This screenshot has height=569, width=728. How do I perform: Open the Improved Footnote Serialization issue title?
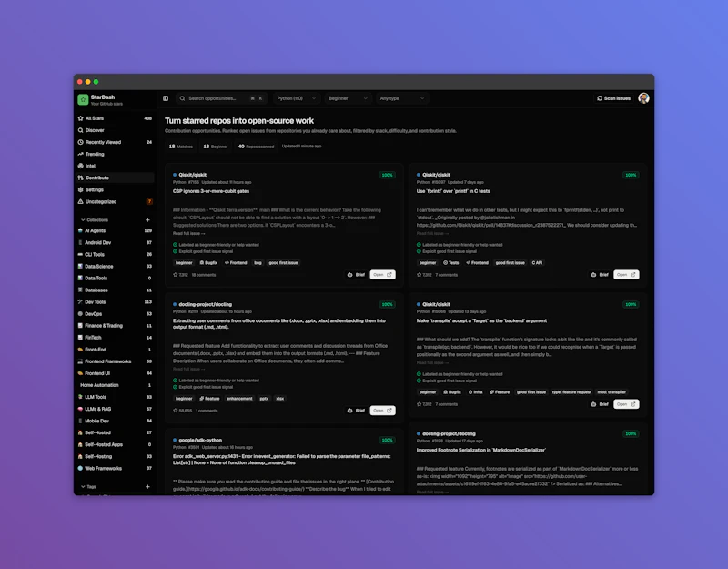pos(481,450)
